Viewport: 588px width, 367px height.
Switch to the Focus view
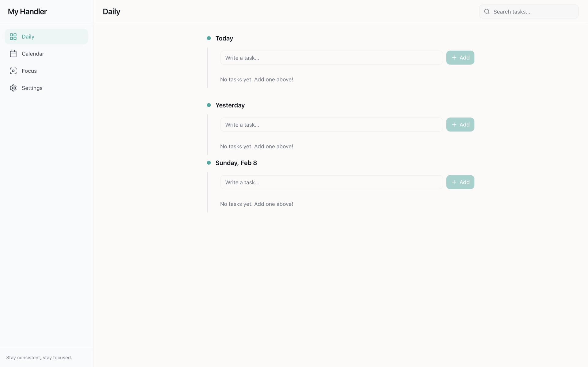click(29, 71)
